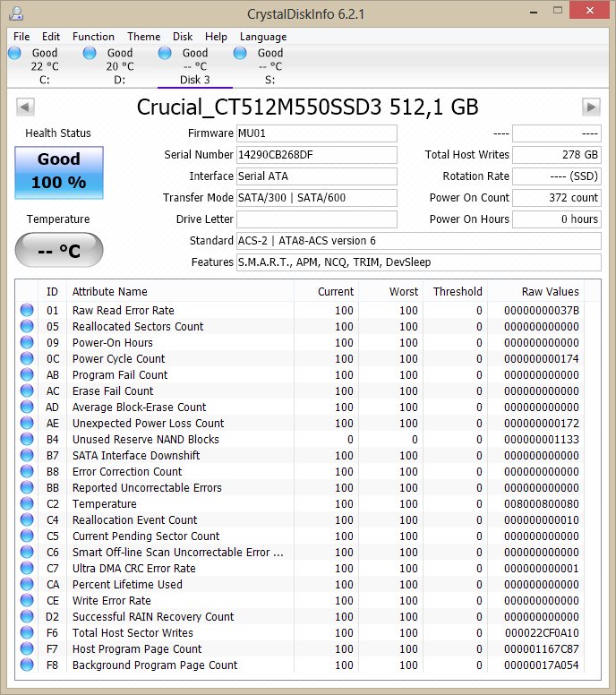
Task: Click status orb for Reported Uncorrectable Errors
Action: (x=27, y=487)
